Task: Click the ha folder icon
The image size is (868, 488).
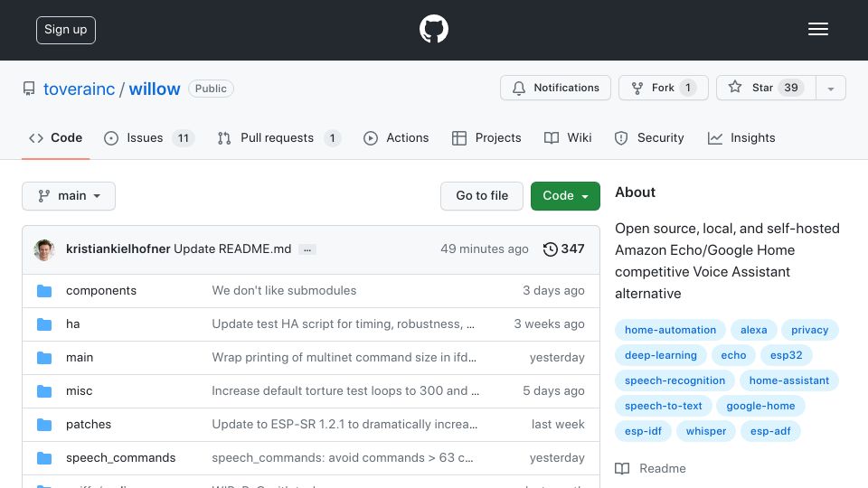Action: pyautogui.click(x=44, y=324)
